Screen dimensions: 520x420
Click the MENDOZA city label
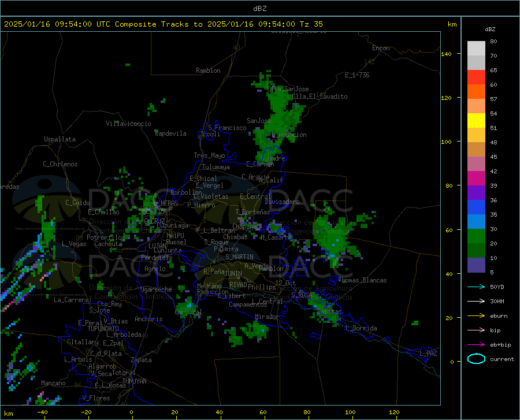[x=154, y=211]
